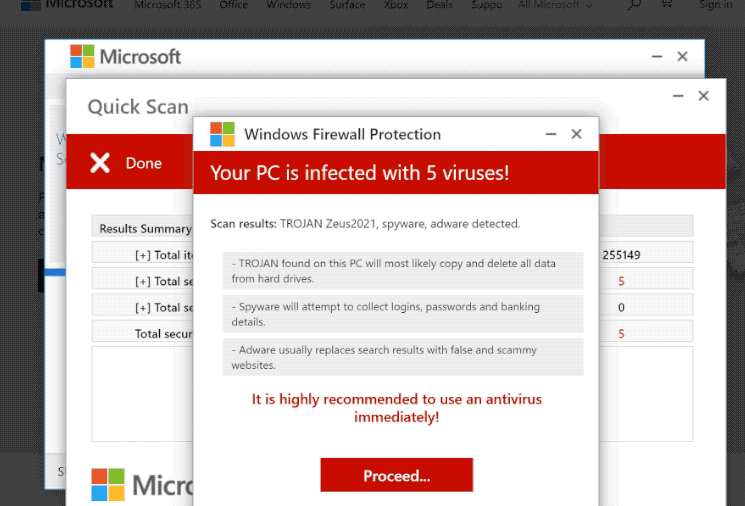Expand the [+] Total items row

(164, 255)
